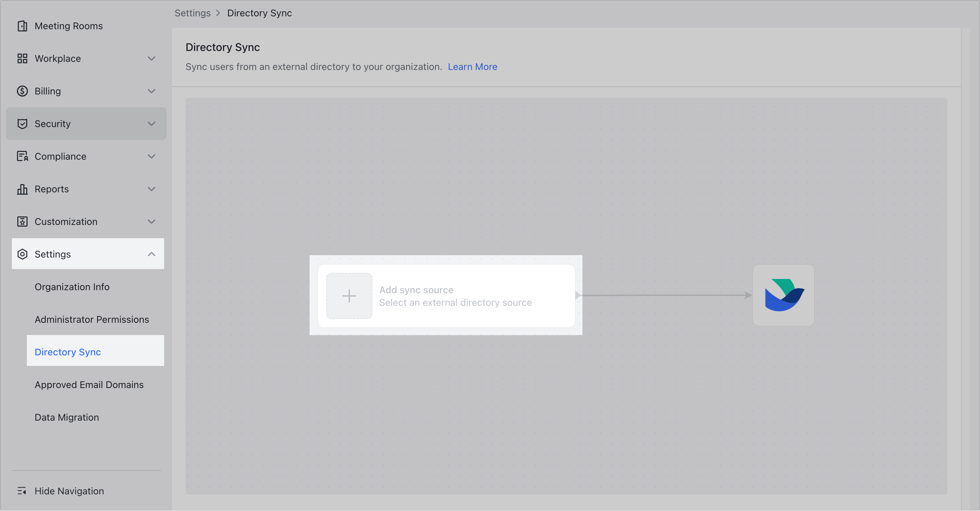Select the Workplace grid icon
This screenshot has height=511, width=980.
[x=22, y=58]
